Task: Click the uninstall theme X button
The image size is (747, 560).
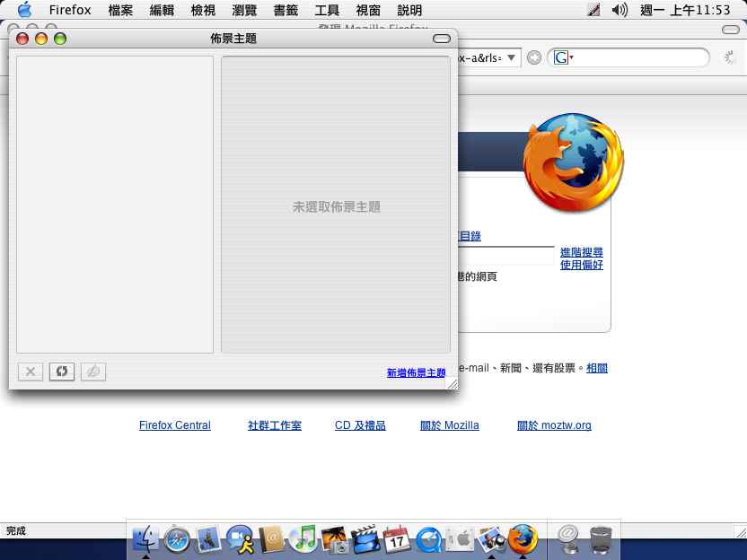Action: [x=30, y=372]
